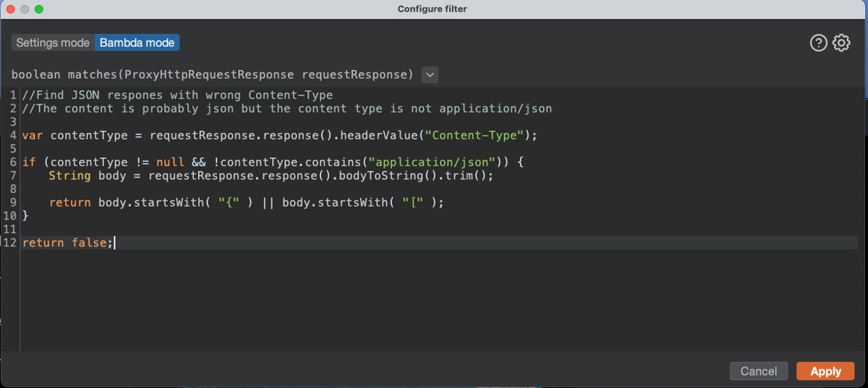Click line number 6 in the gutter
868x388 pixels.
point(13,162)
